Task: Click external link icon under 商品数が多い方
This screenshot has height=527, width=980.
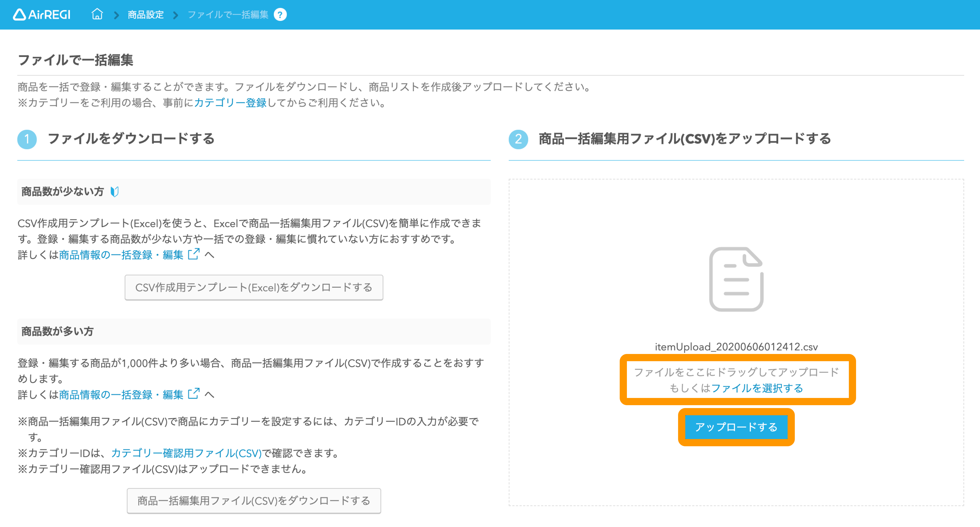Action: coord(194,394)
